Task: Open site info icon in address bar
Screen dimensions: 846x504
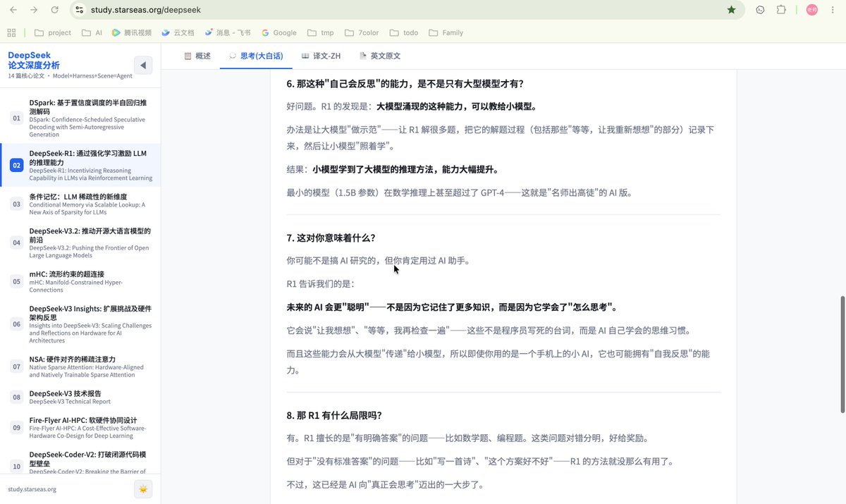Action: coord(79,10)
